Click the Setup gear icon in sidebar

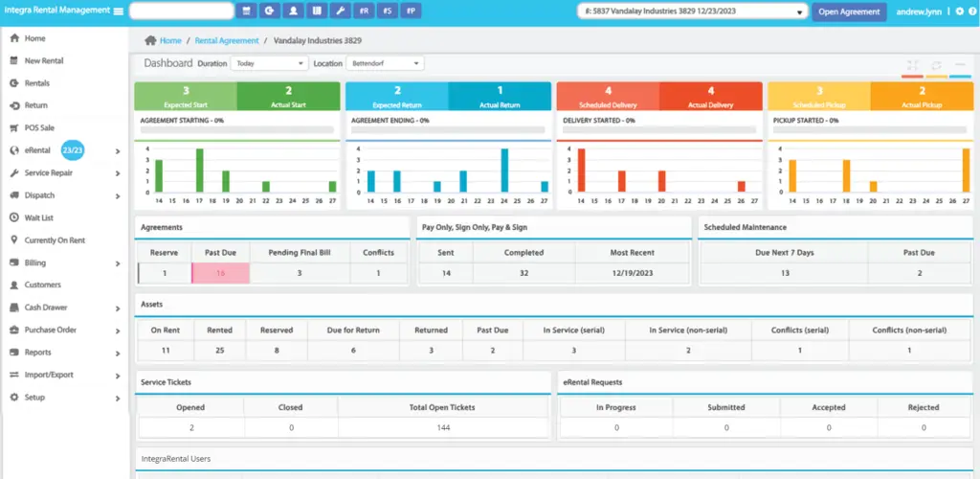pyautogui.click(x=13, y=398)
